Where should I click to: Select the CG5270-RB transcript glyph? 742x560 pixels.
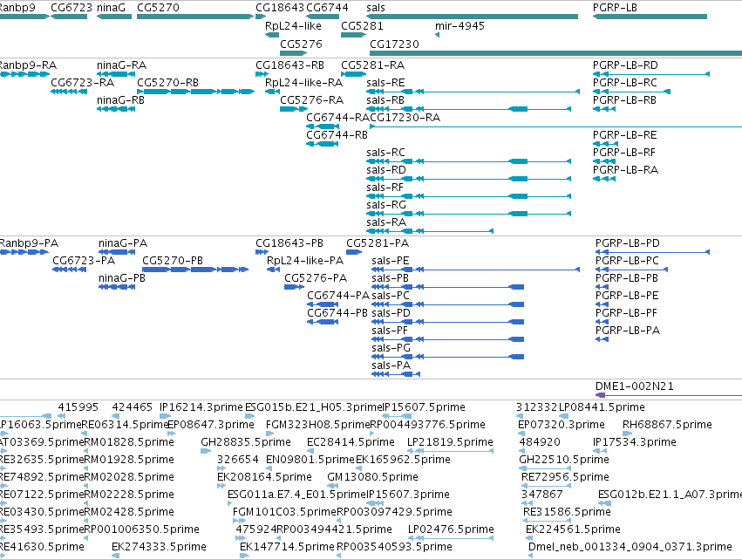pos(195,92)
